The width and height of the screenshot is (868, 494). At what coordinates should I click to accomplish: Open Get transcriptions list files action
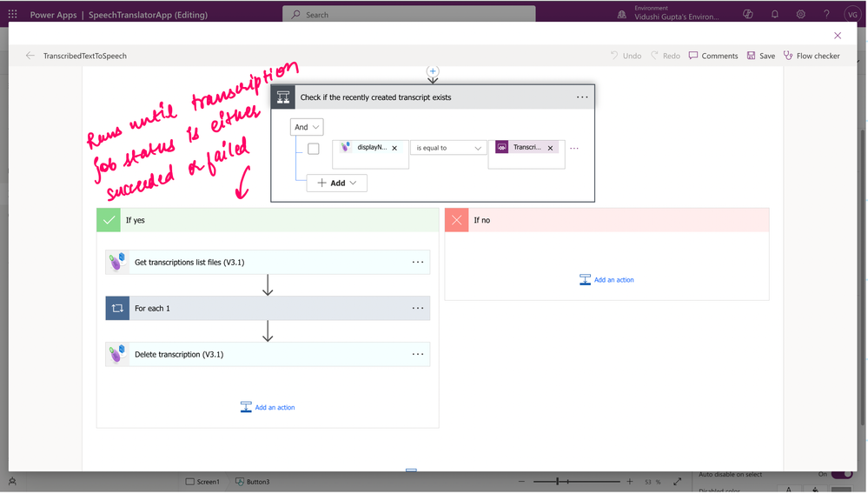268,262
